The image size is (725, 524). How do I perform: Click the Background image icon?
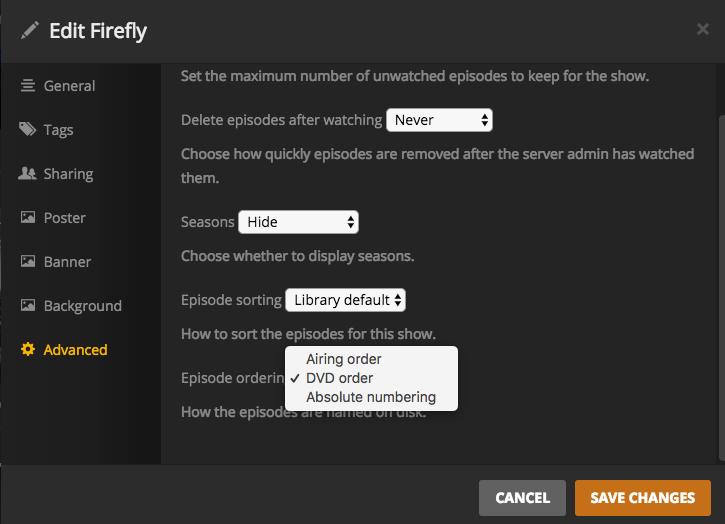point(28,306)
